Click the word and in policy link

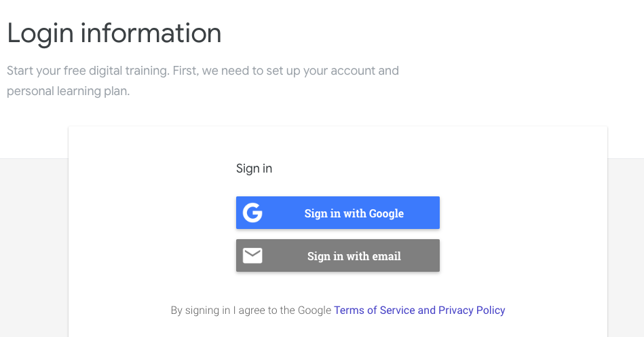point(426,311)
